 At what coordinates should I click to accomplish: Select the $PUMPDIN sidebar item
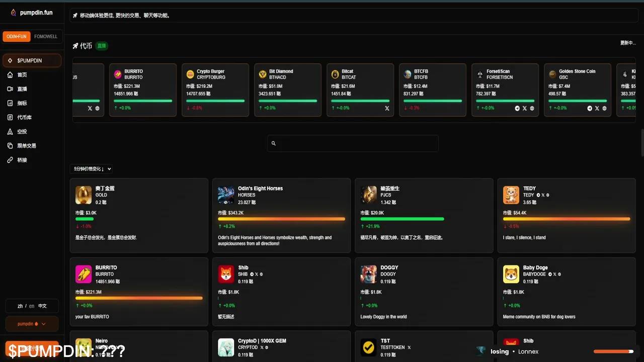[32, 60]
